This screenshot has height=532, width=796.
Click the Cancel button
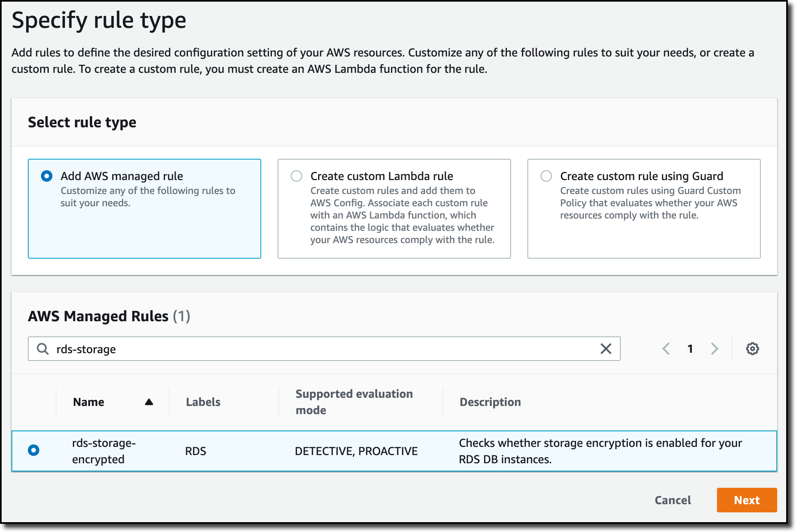[673, 500]
